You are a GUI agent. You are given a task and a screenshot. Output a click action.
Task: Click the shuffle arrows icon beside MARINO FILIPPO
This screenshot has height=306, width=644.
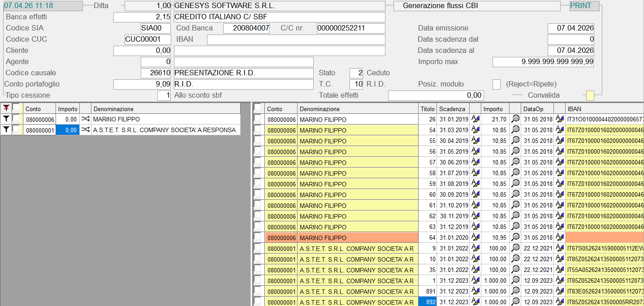point(85,119)
